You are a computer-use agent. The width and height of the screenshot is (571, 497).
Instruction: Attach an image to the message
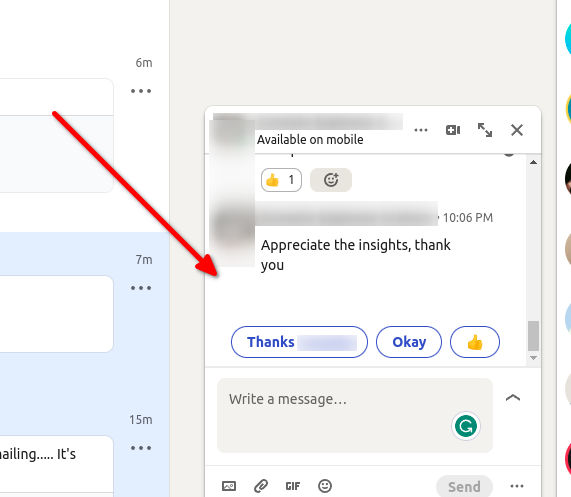coord(229,486)
